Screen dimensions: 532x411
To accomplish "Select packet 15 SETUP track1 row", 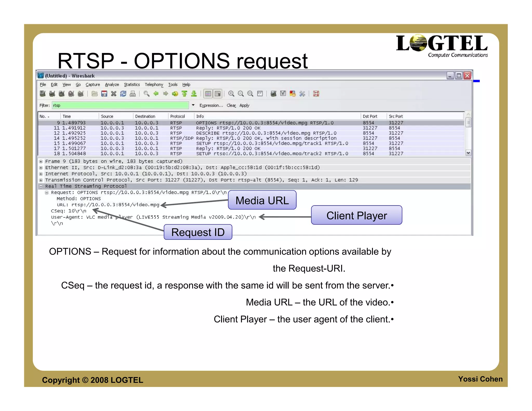I will coord(251,143).
